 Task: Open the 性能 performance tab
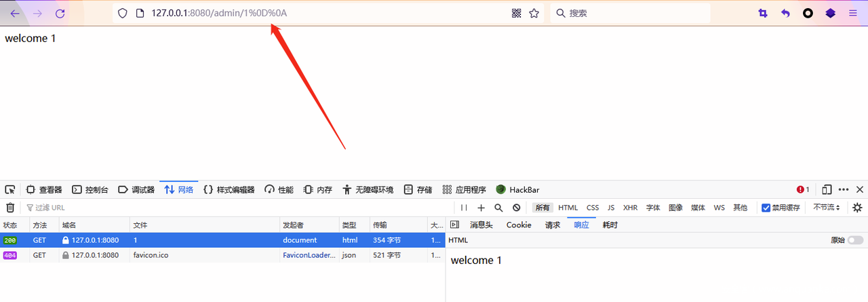tap(279, 190)
